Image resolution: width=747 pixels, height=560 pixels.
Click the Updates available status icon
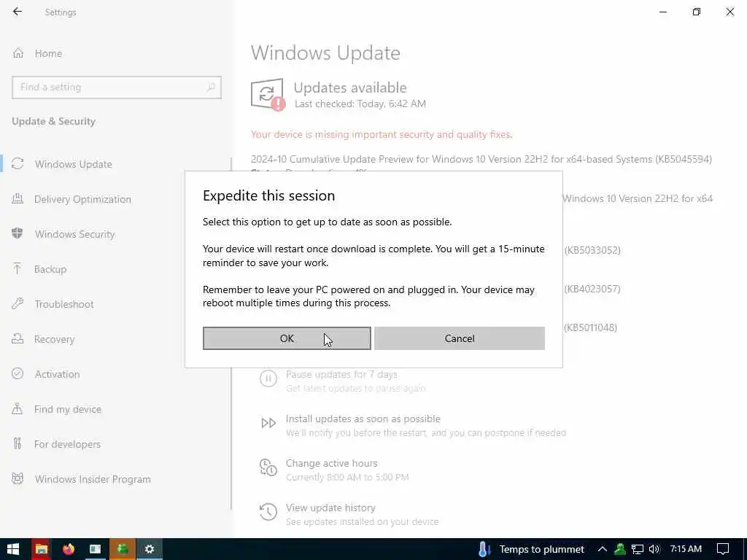click(268, 94)
